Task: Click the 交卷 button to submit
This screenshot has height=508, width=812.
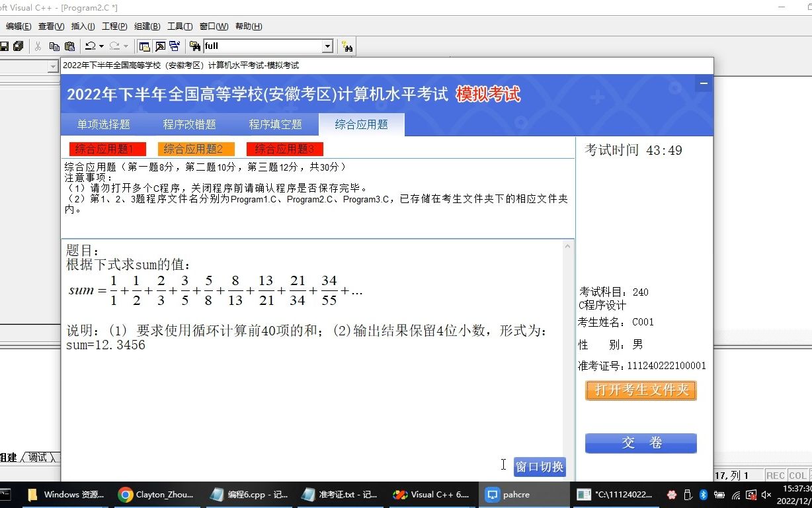Action: tap(639, 443)
